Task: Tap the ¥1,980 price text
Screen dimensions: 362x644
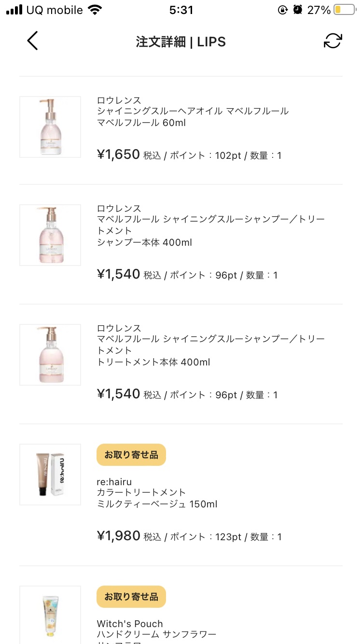Action: click(119, 536)
